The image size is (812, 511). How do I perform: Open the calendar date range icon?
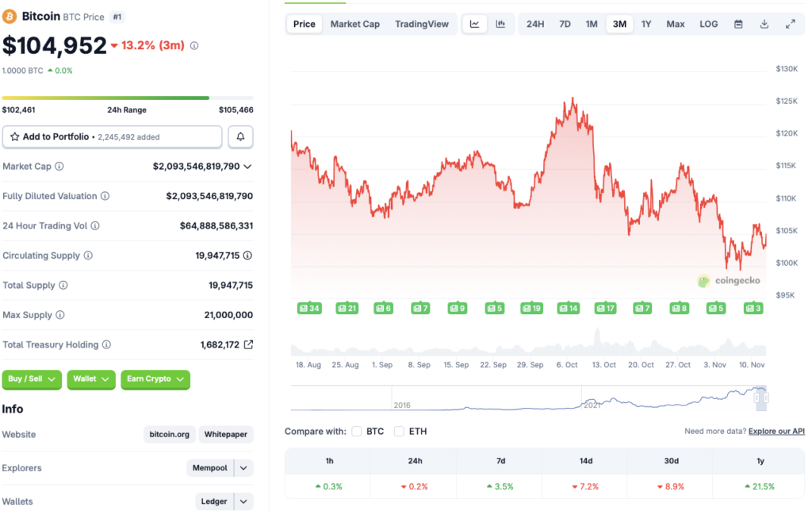tap(737, 24)
